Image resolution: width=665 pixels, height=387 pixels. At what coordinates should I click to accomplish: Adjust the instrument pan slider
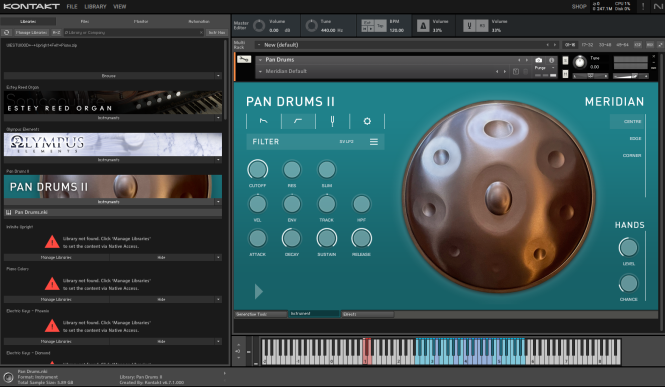[x=590, y=76]
